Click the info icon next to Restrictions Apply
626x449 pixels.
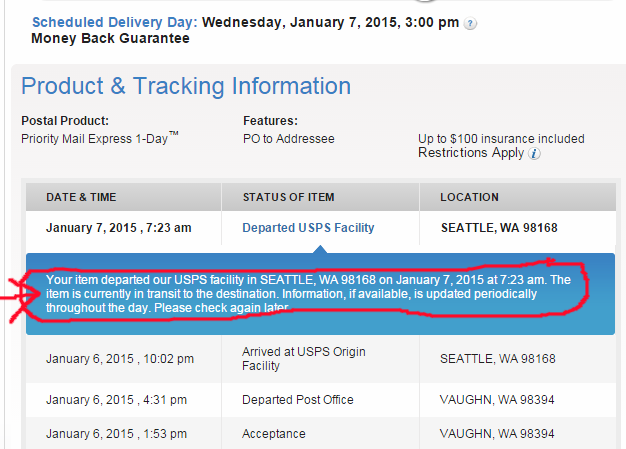pos(535,154)
